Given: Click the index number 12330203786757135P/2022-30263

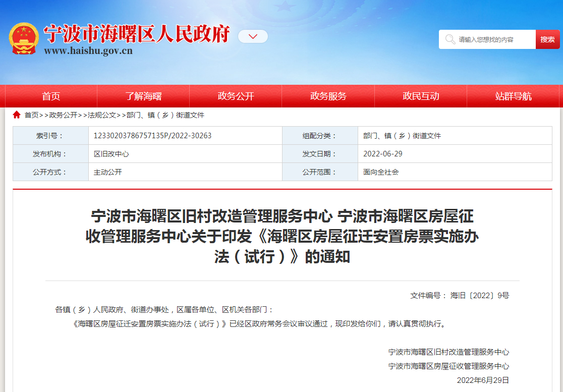Looking at the screenshot, I should (x=152, y=136).
